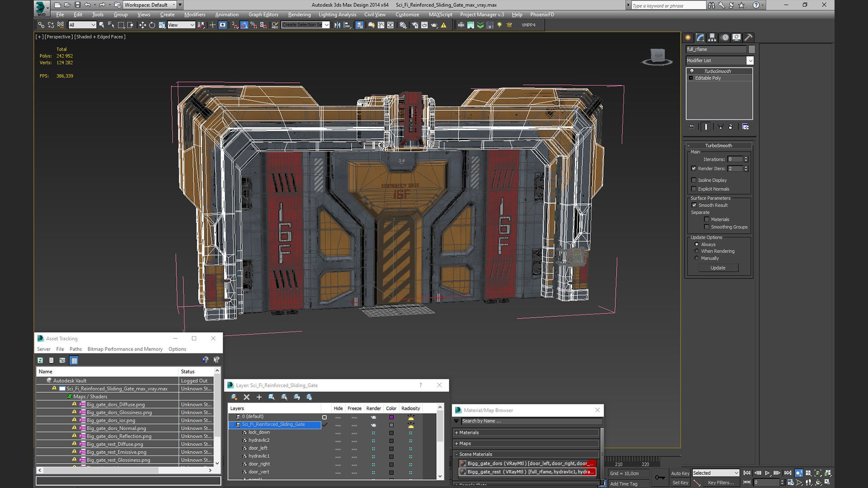
Task: Select the Always update radio button
Action: click(697, 244)
